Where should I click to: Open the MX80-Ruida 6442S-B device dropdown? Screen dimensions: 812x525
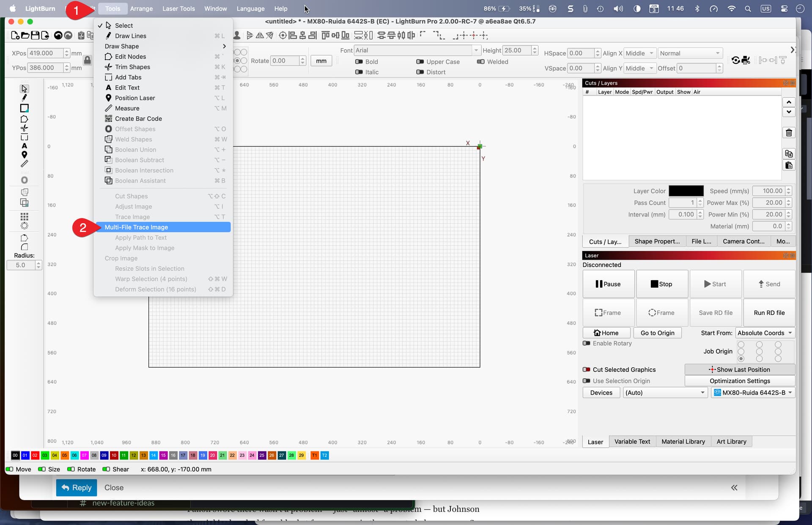(753, 393)
